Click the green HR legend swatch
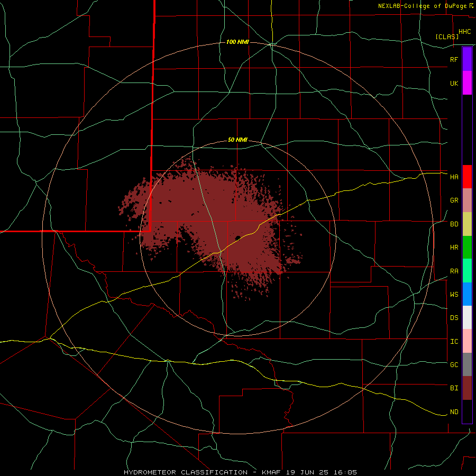 coord(467,247)
